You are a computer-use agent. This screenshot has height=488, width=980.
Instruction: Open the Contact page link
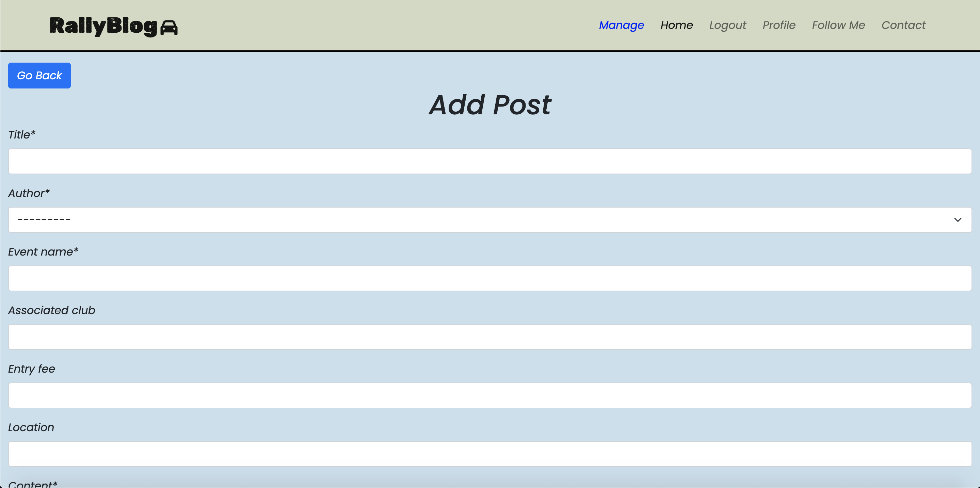903,25
